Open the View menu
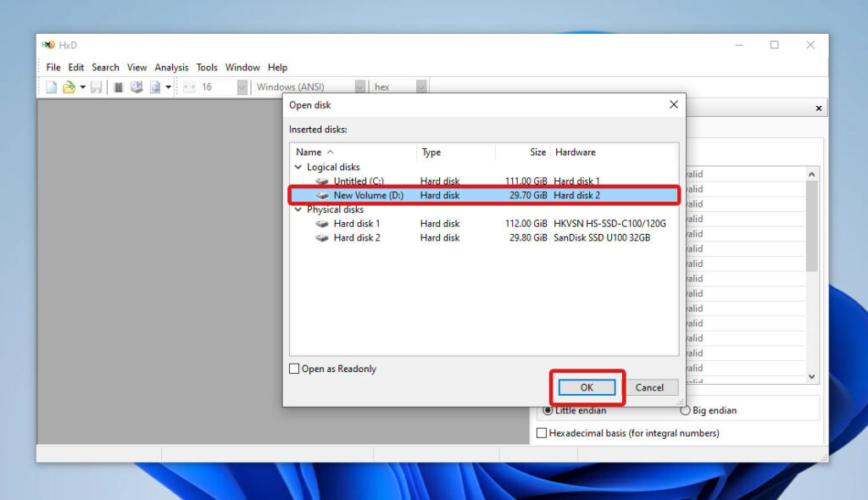 (x=136, y=68)
